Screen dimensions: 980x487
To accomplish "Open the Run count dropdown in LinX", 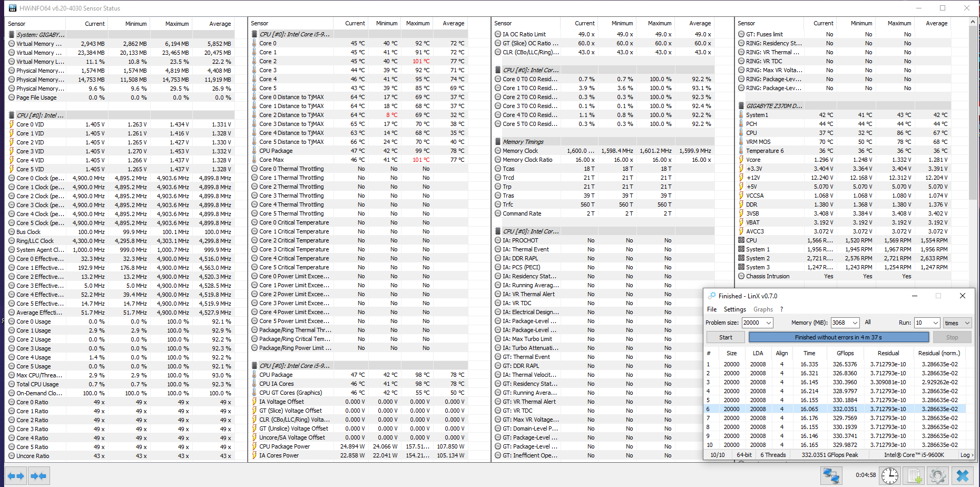I will (936, 323).
